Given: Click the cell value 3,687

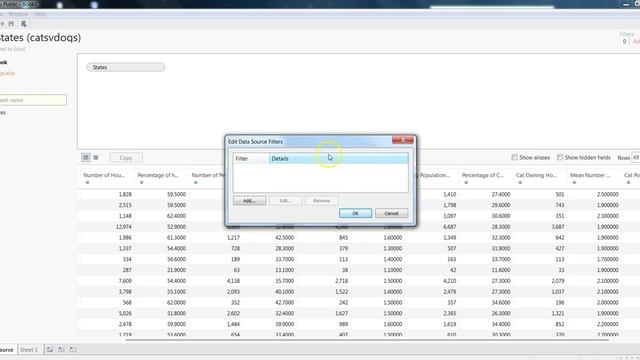Looking at the screenshot, I should point(558,227).
